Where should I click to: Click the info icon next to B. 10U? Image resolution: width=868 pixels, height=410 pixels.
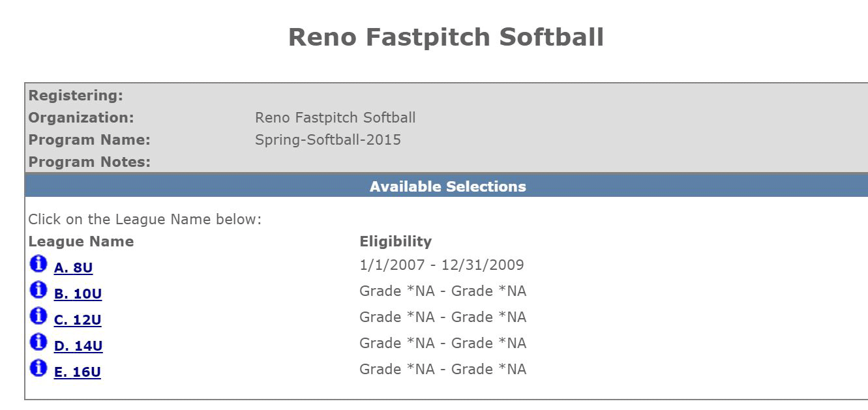point(38,290)
